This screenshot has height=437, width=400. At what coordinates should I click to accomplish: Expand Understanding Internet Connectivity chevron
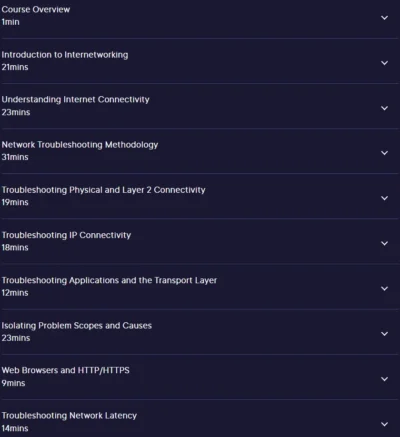384,108
